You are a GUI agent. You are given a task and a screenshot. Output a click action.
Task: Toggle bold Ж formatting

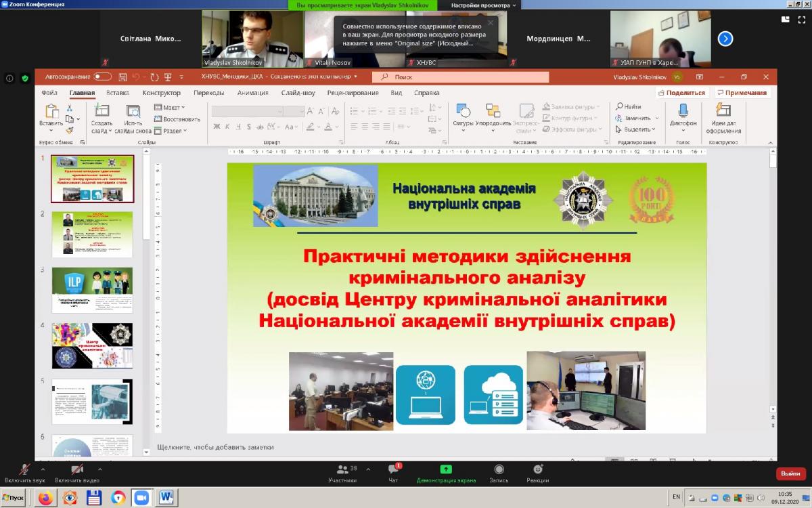(217, 127)
